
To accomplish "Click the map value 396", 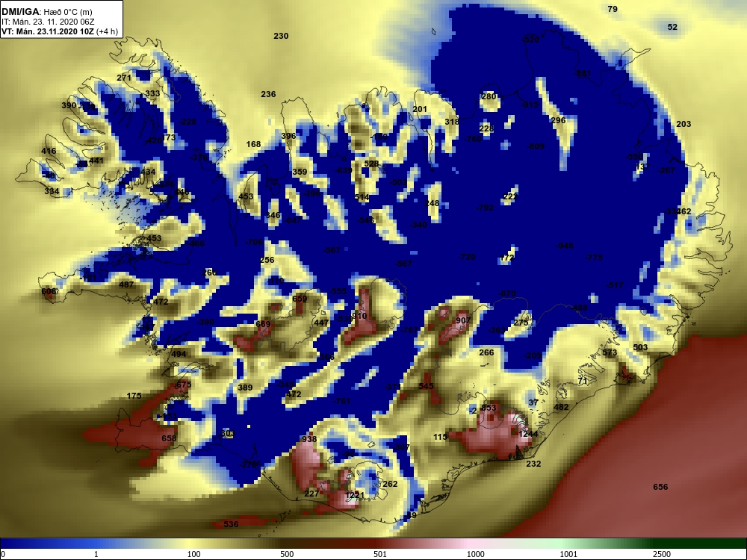I will 288,136.
